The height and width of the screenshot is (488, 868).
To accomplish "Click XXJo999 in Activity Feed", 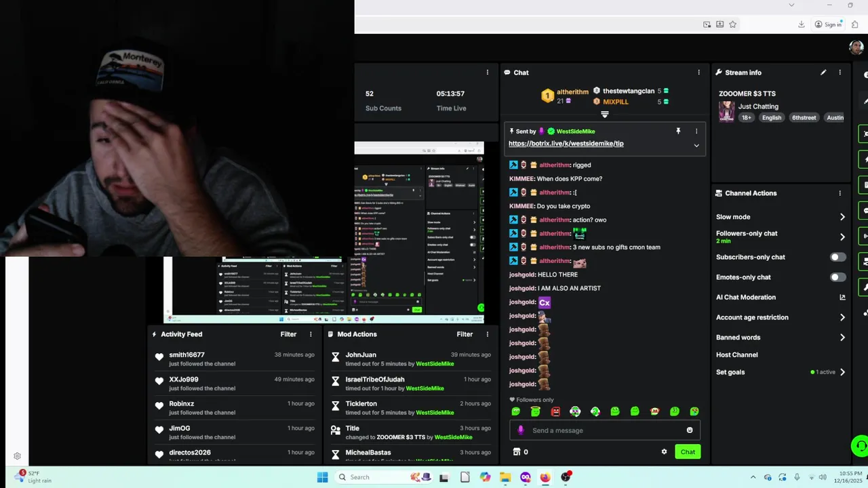I will [x=184, y=380].
